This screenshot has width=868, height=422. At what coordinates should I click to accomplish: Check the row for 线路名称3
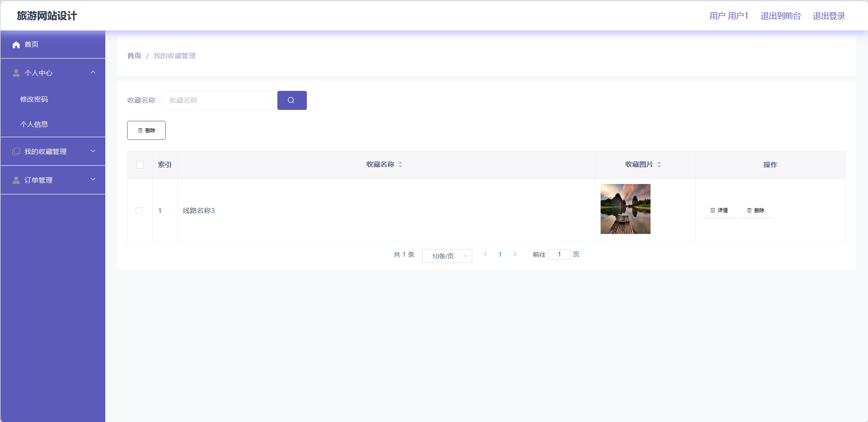[139, 211]
